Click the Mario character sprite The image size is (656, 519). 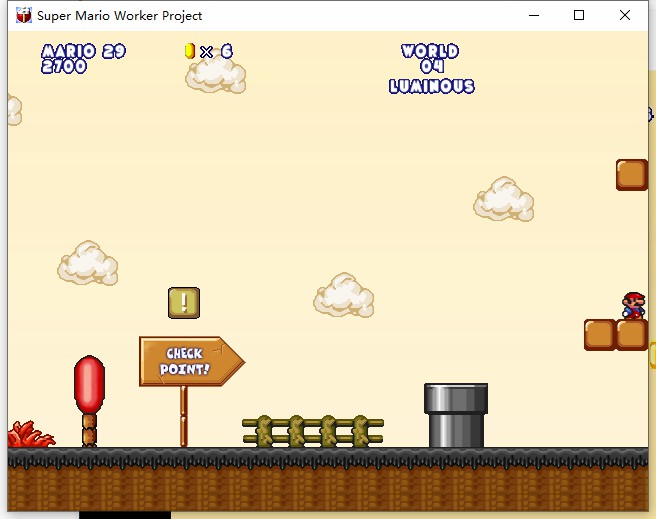pyautogui.click(x=633, y=306)
